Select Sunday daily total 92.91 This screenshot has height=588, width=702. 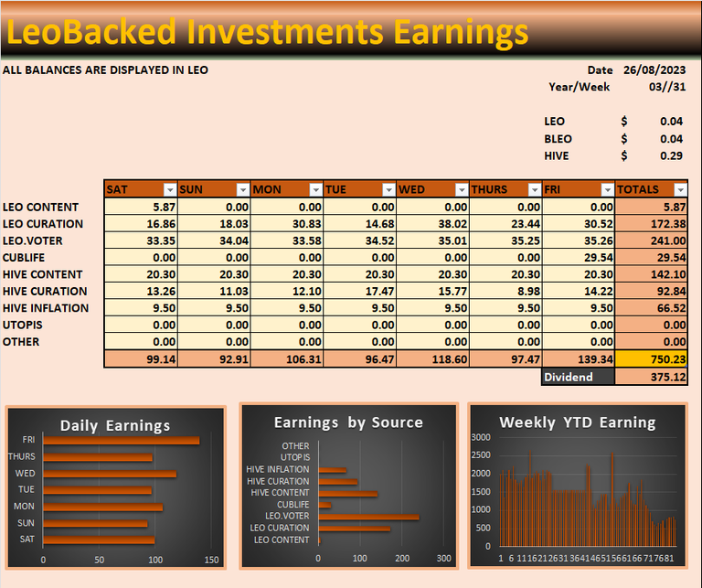click(214, 359)
